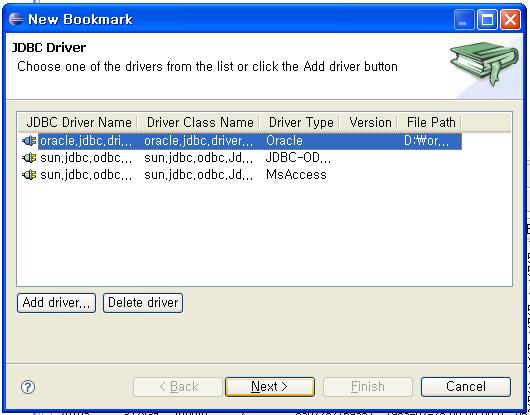Close the New Bookmark window
This screenshot has width=530, height=415.
click(510, 19)
